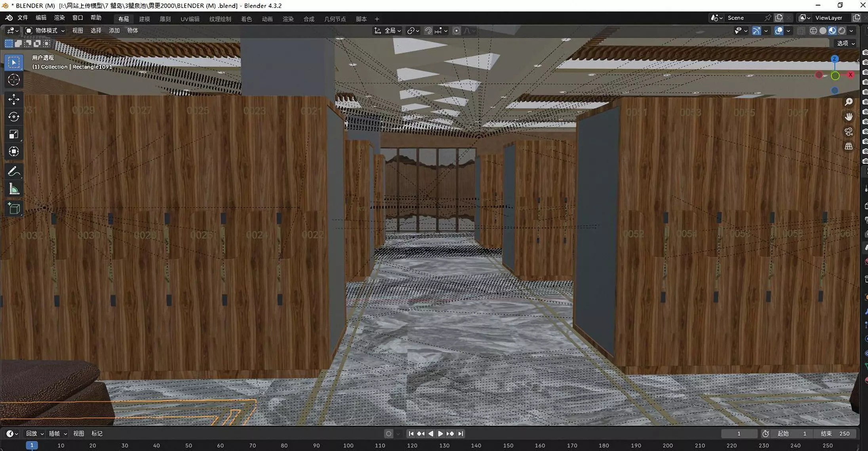Toggle viewport gizmos display

click(x=756, y=30)
